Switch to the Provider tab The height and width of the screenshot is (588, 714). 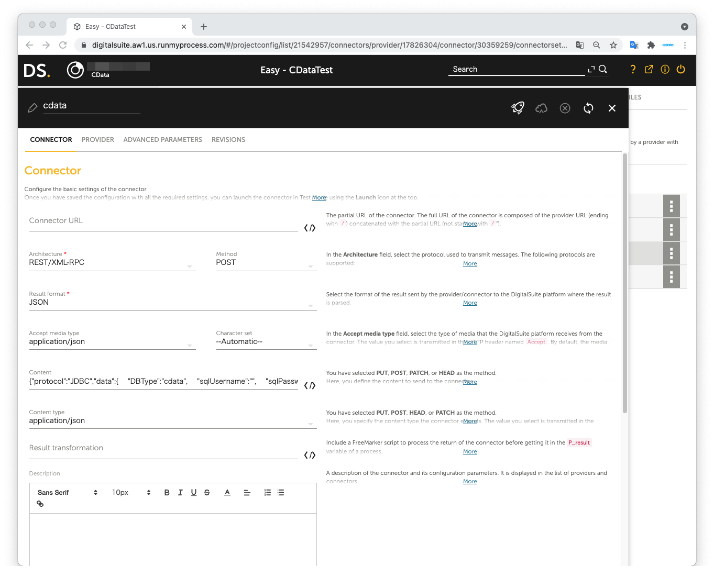(97, 140)
